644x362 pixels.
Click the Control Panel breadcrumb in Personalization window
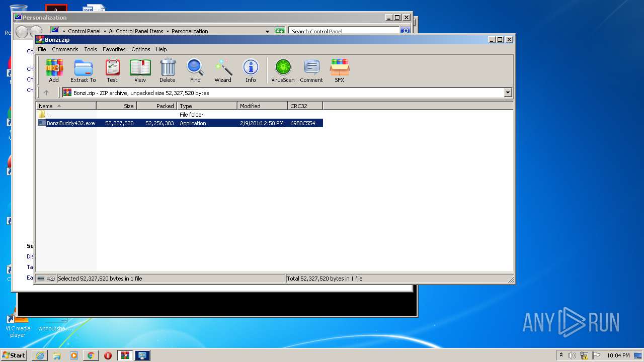tap(84, 31)
